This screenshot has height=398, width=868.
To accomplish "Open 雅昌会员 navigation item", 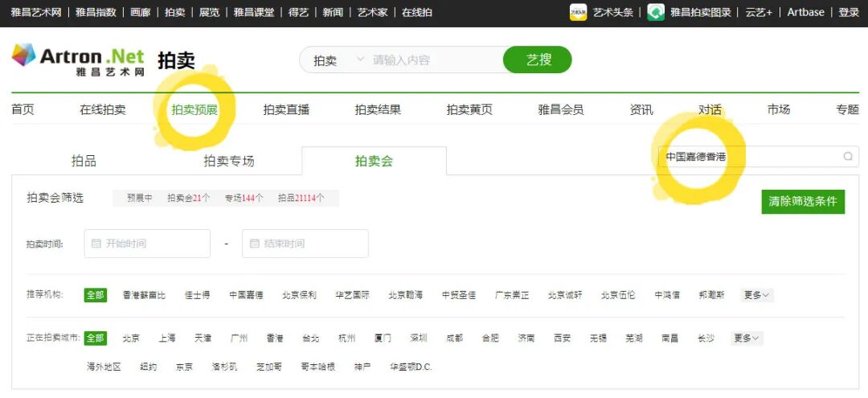I will (561, 109).
